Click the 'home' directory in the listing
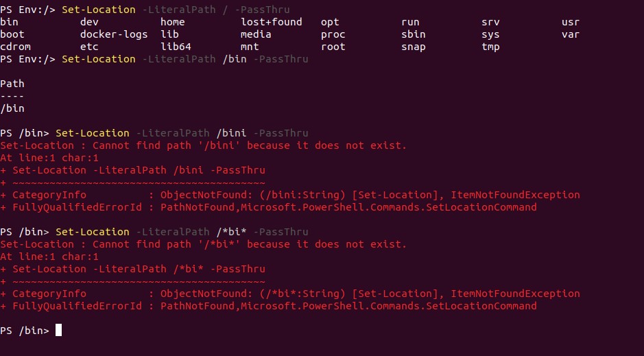This screenshot has width=644, height=356. 172,22
